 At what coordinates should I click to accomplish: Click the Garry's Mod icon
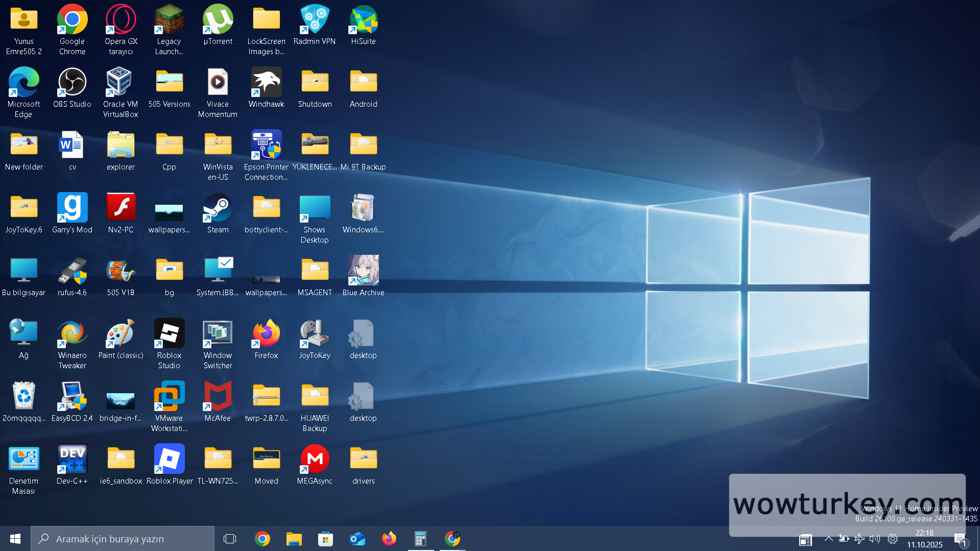[72, 209]
